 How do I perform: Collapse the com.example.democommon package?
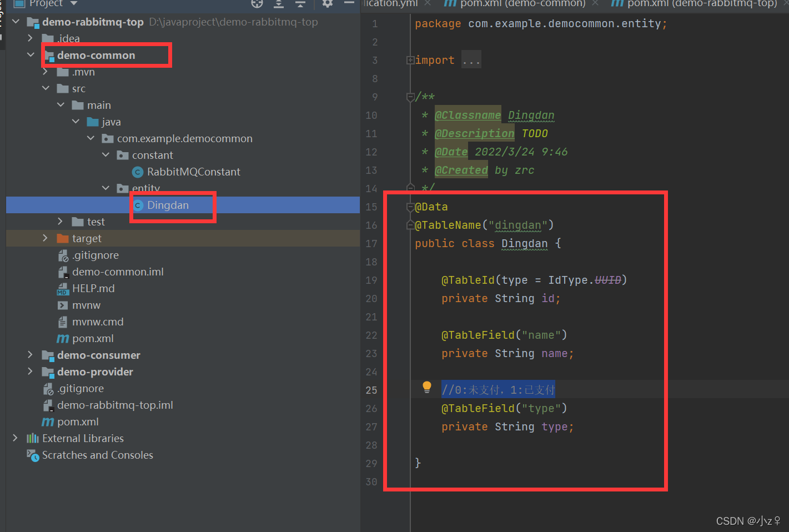pyautogui.click(x=91, y=138)
